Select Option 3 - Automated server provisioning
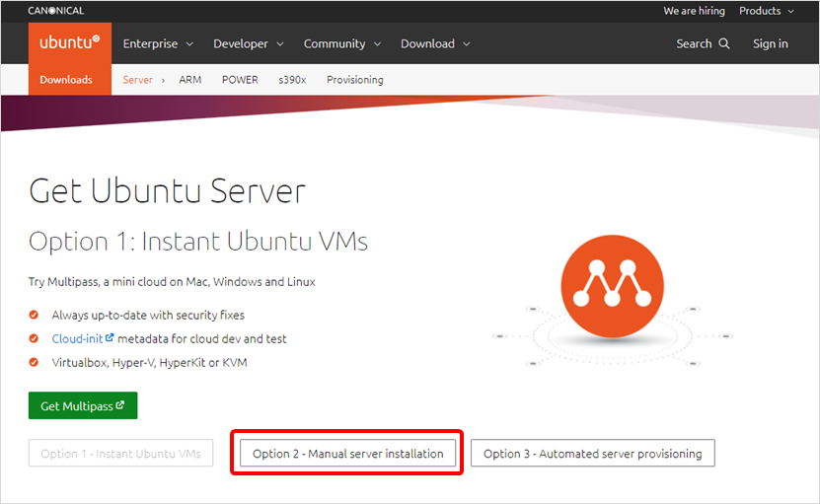Image resolution: width=820 pixels, height=504 pixels. [592, 453]
